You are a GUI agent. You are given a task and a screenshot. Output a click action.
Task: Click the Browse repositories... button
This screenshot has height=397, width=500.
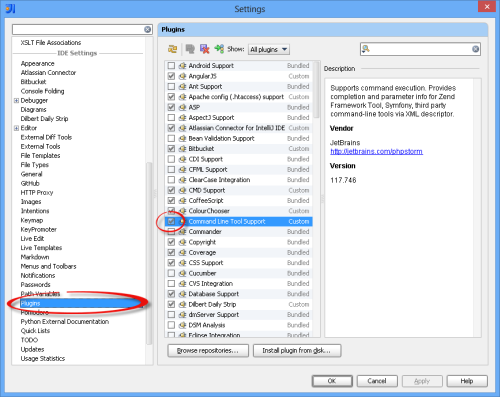tap(208, 351)
